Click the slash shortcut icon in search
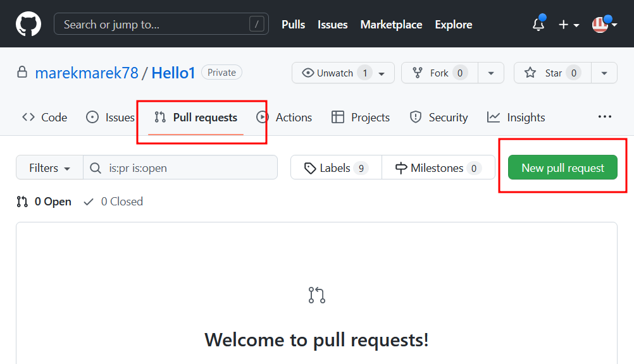This screenshot has height=364, width=634. (256, 25)
